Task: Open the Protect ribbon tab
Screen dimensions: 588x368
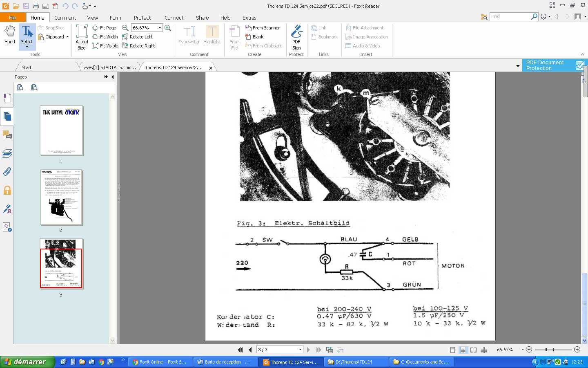Action: [142, 18]
